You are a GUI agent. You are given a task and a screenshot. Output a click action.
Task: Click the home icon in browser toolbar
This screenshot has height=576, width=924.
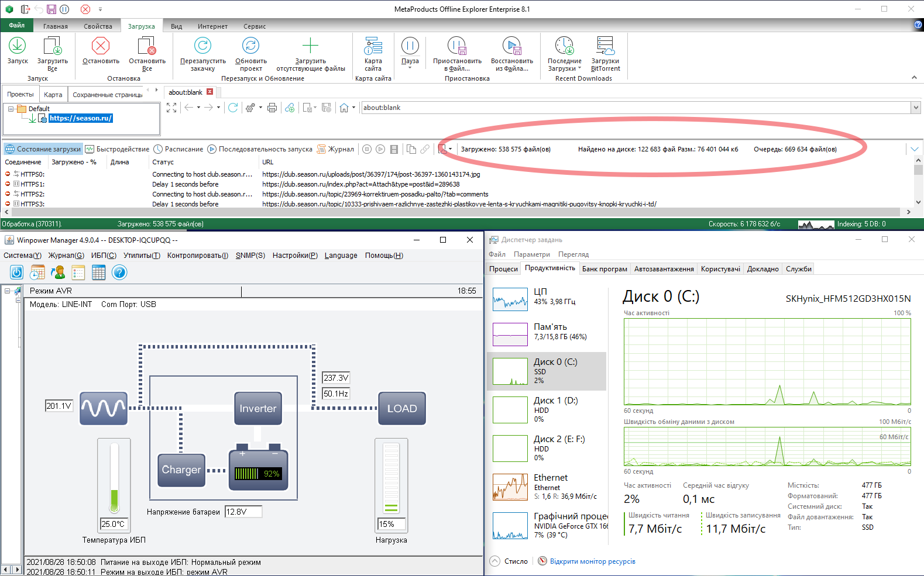tap(344, 108)
